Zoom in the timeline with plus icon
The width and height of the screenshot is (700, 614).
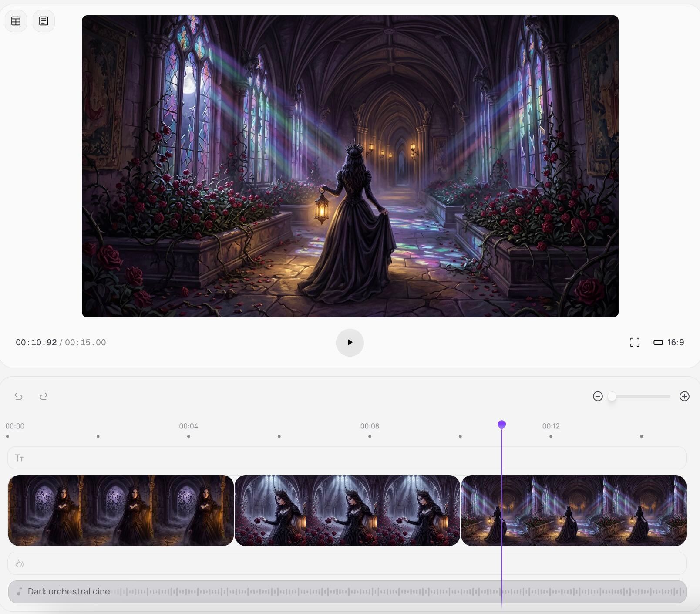(684, 396)
